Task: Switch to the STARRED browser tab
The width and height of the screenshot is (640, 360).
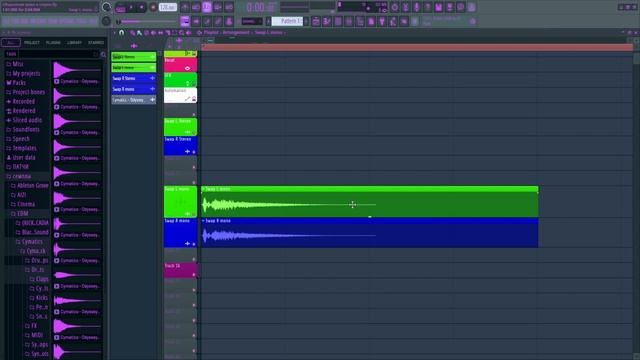Action: pyautogui.click(x=96, y=42)
